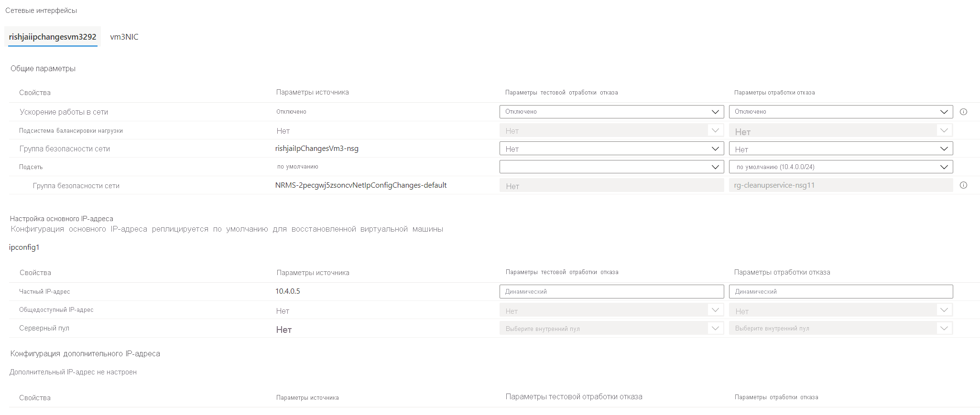Click Подсеть row label
Image resolution: width=980 pixels, height=415 pixels.
pyautogui.click(x=31, y=167)
